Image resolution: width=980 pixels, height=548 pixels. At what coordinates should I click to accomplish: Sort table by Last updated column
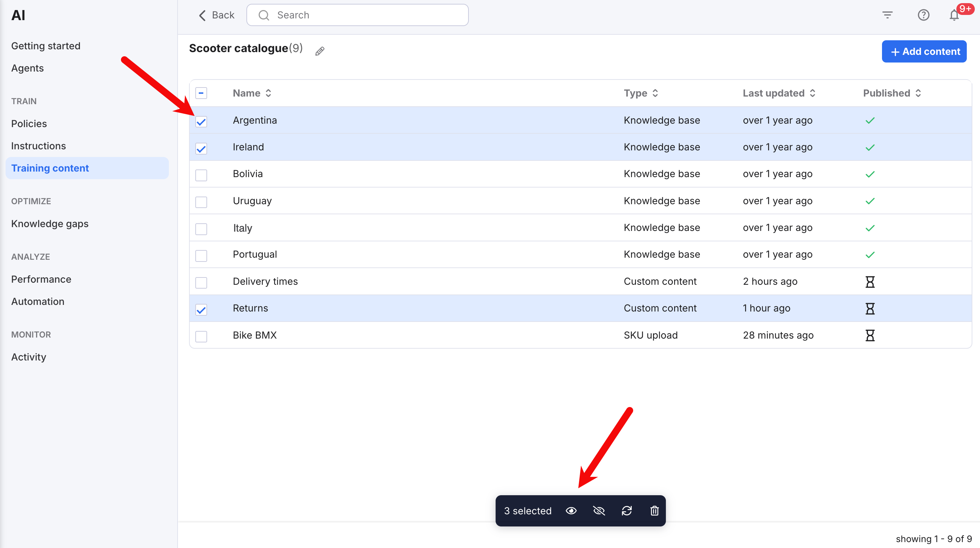click(812, 93)
